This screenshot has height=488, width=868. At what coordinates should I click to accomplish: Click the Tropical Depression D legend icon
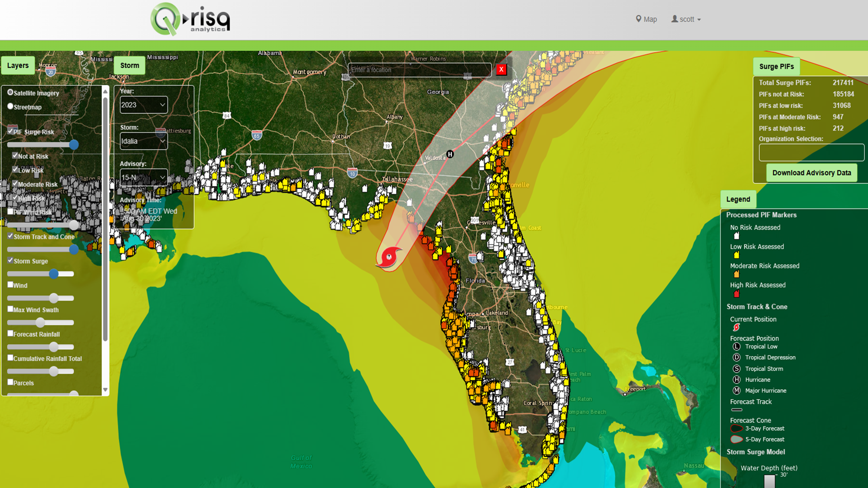click(736, 357)
